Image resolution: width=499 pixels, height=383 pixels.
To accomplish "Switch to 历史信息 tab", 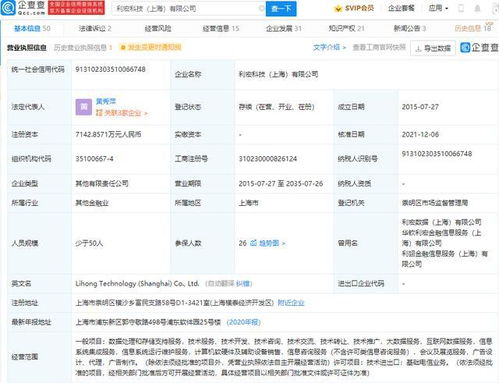I will (x=473, y=29).
